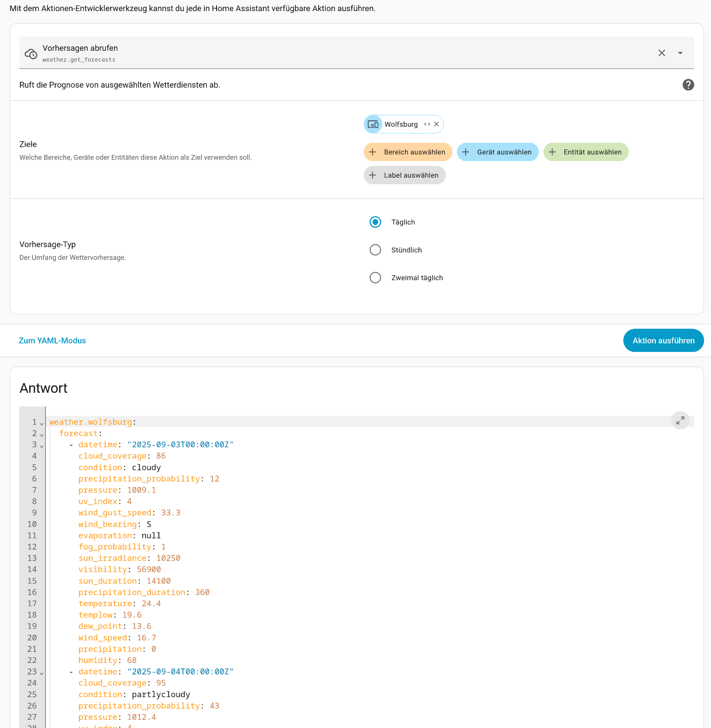
Task: Collapse the weather.wolfsburg node on line 1
Action: coord(42,424)
